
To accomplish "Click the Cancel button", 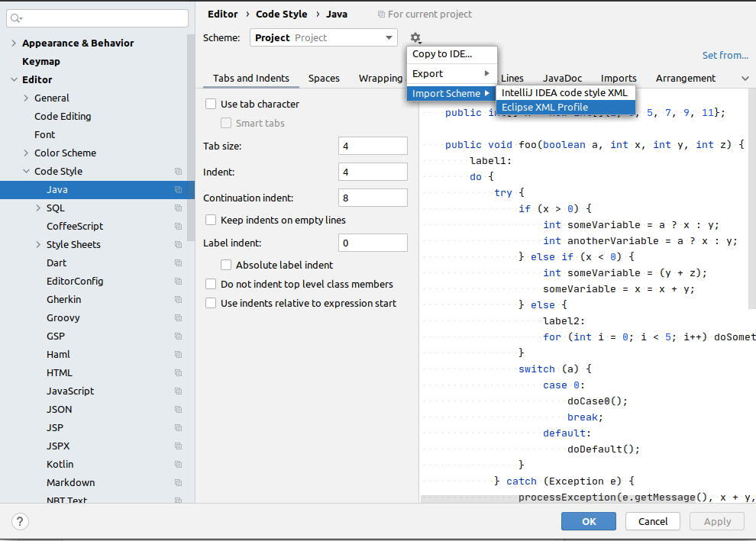I will pos(653,521).
